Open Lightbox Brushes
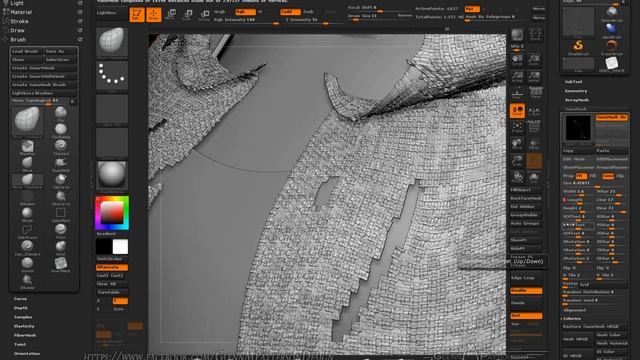The width and height of the screenshot is (640, 360). point(44,93)
